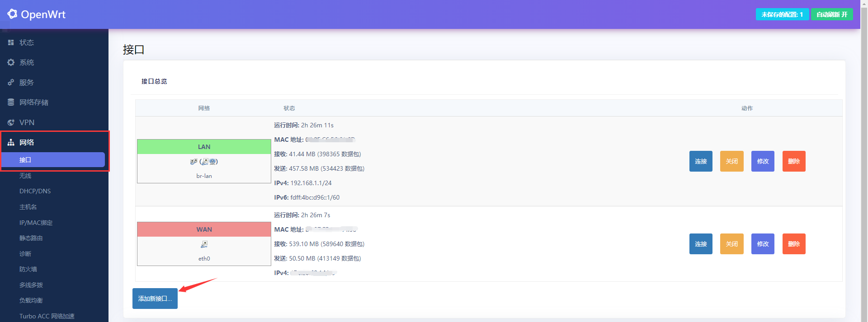Click 修改 edit button for LAN interface
Image resolution: width=868 pixels, height=322 pixels.
[x=762, y=161]
